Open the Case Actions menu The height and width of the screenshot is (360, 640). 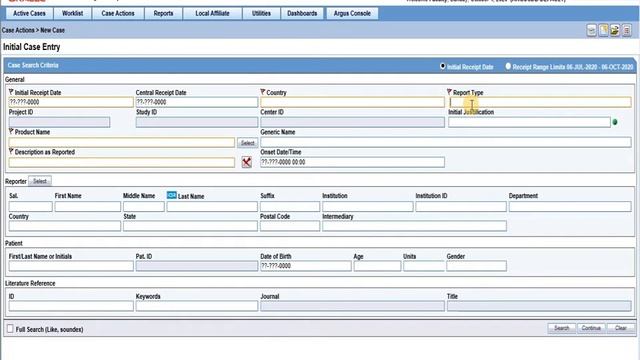point(118,13)
